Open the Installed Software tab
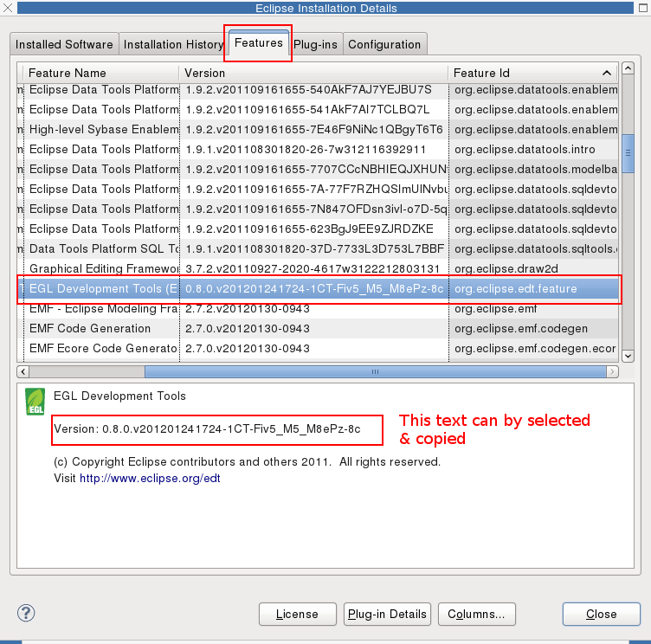 click(x=64, y=44)
